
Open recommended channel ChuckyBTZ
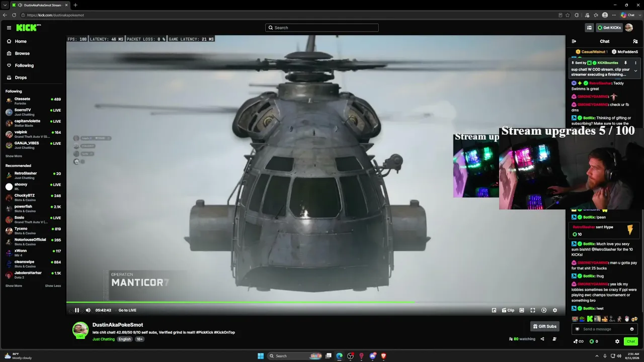point(33,197)
